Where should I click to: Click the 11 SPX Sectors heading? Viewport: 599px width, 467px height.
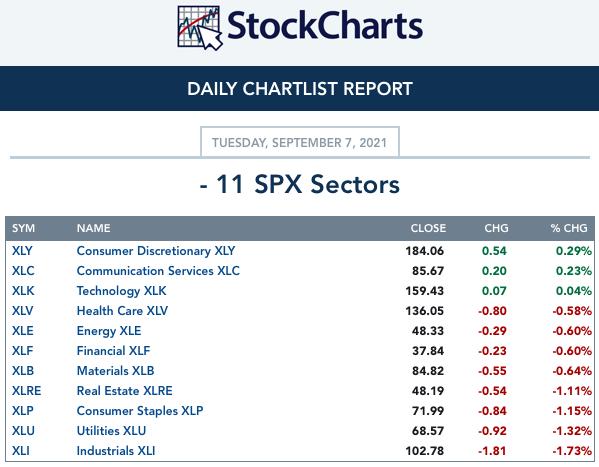coord(300,185)
